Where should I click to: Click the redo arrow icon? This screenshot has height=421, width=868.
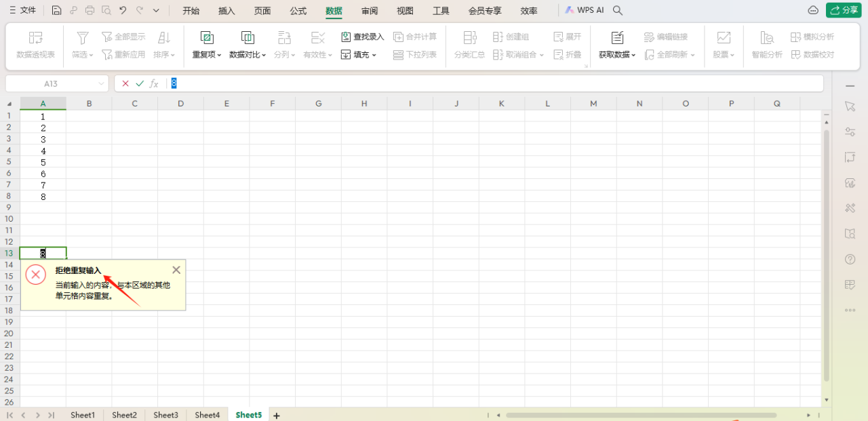click(x=140, y=11)
